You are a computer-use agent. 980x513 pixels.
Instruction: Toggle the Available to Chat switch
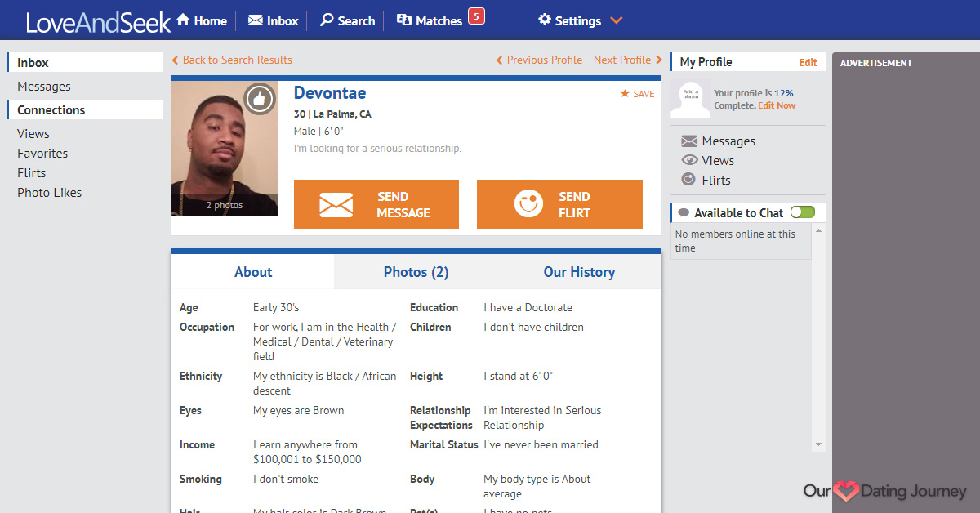click(x=803, y=212)
